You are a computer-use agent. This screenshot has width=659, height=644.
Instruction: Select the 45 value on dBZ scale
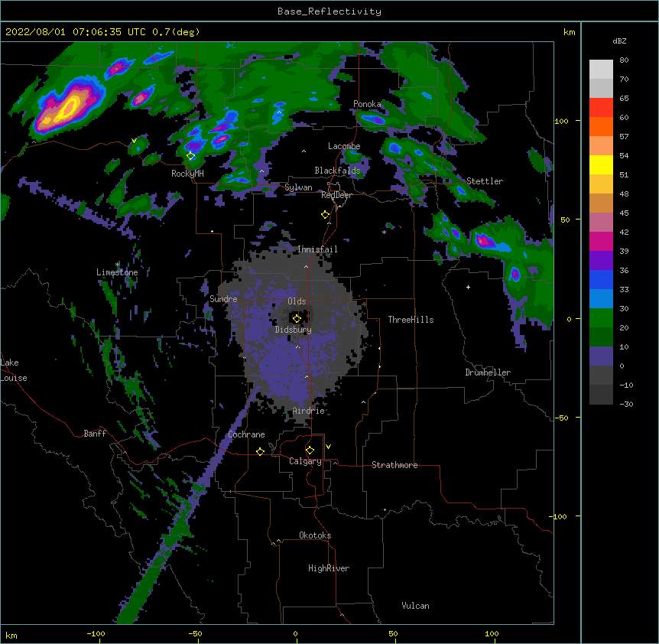tap(624, 213)
